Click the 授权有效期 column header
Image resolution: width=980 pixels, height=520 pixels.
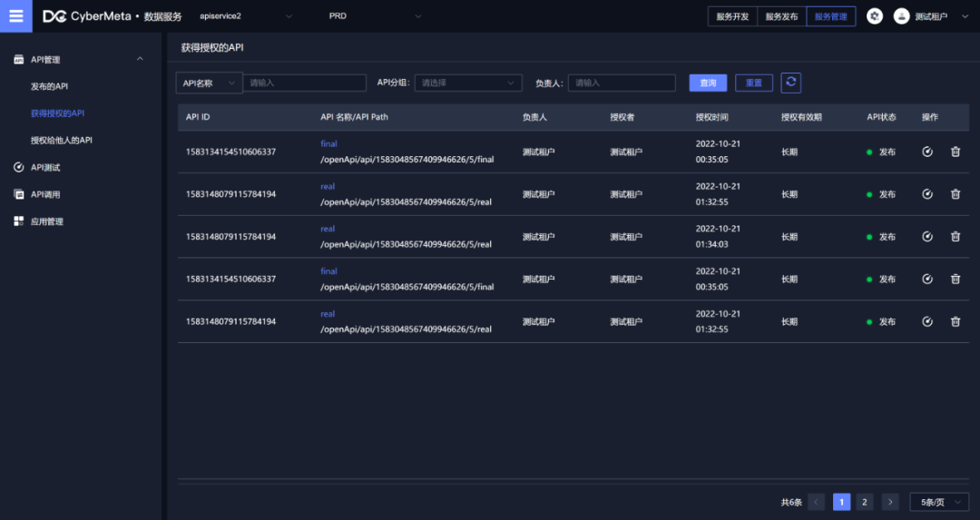point(801,117)
